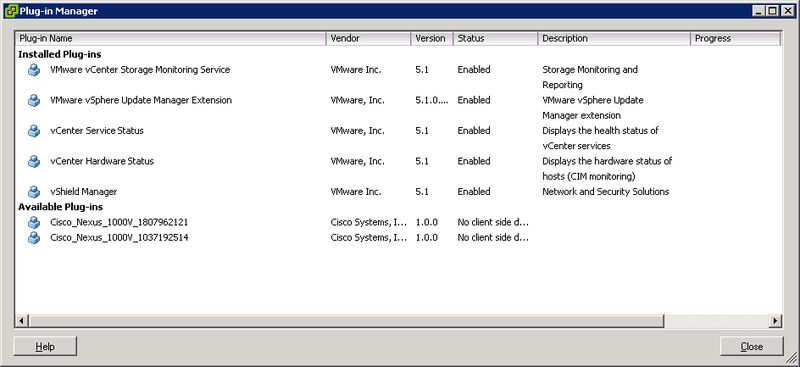The width and height of the screenshot is (800, 367).
Task: Click Enabled status of vShield Manager
Action: (x=473, y=192)
